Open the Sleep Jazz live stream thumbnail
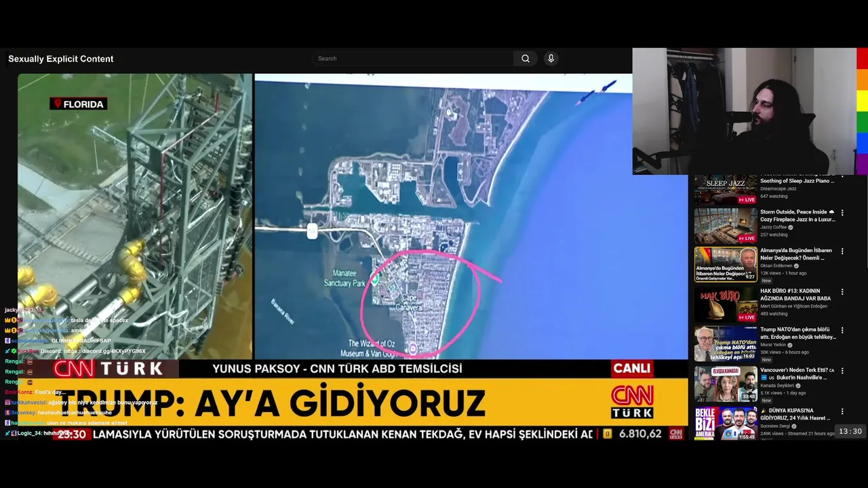This screenshot has width=868, height=488. coord(726,190)
